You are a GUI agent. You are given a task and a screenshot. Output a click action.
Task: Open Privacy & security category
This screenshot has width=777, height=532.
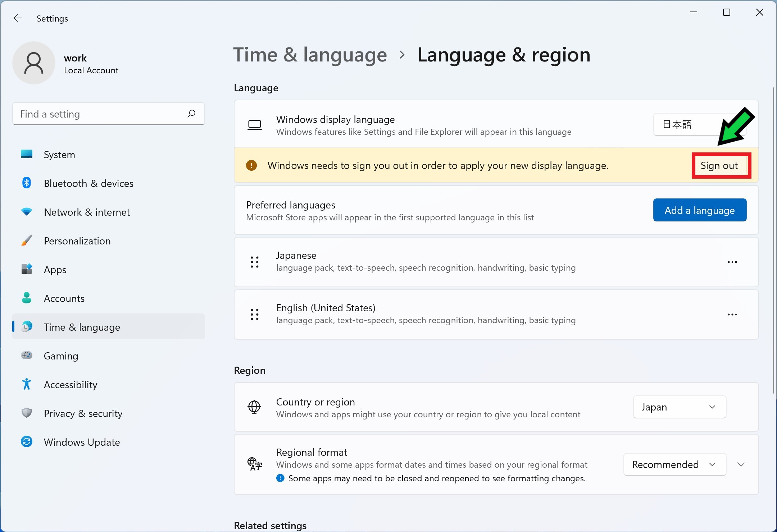pos(109,413)
